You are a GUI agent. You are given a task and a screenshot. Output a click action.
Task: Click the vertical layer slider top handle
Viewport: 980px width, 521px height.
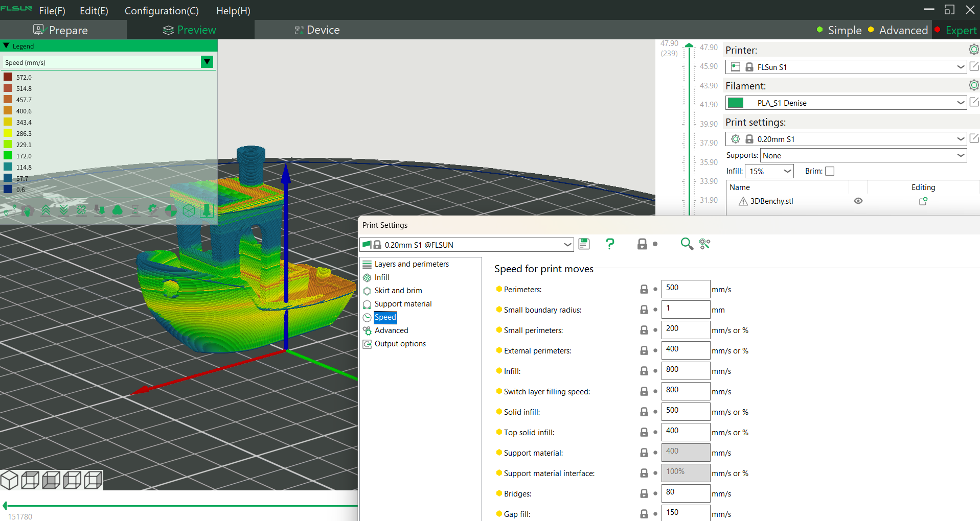coord(689,45)
